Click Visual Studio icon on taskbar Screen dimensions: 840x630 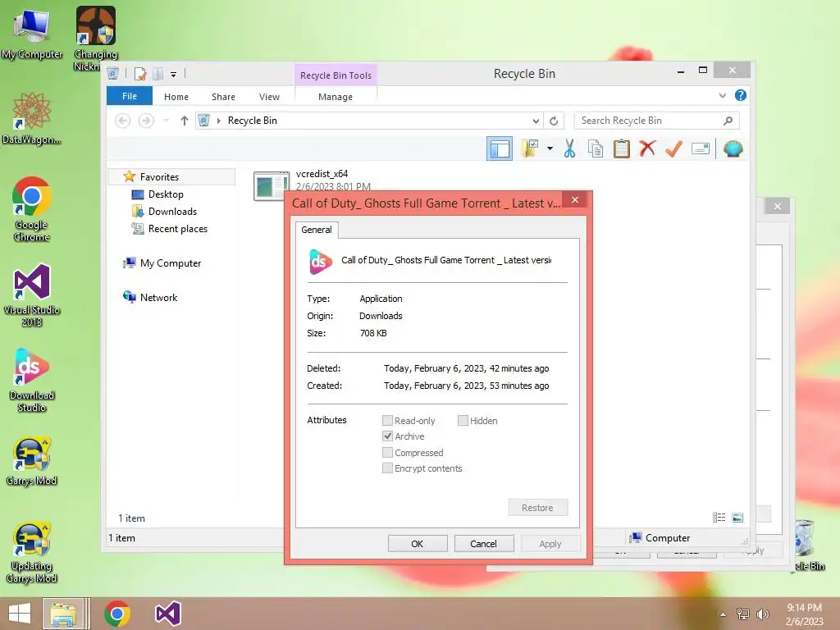click(167, 614)
